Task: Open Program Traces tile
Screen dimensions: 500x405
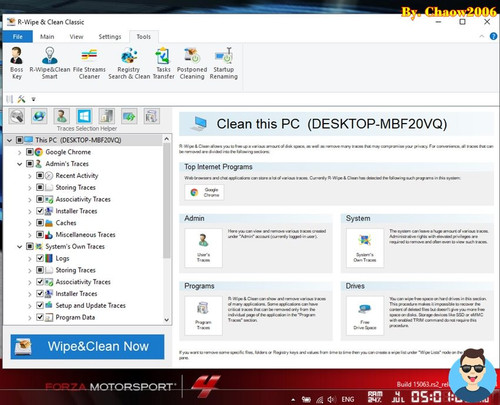Action: 203,316
